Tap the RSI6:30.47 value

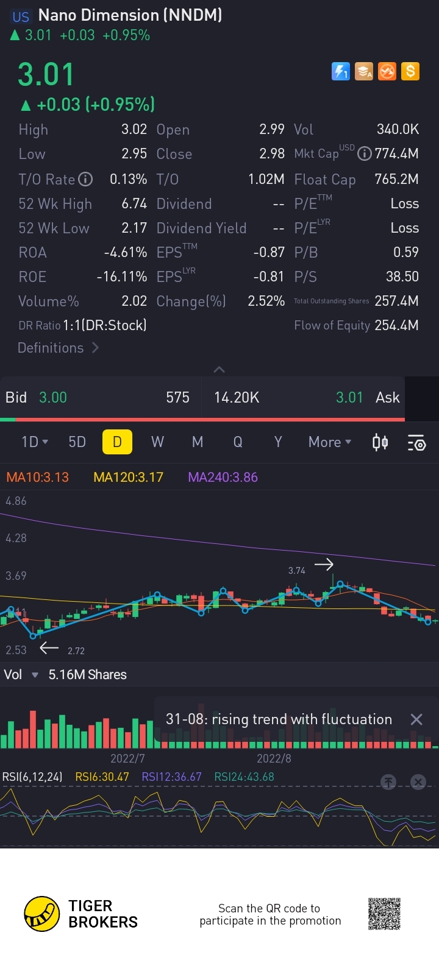point(102,777)
